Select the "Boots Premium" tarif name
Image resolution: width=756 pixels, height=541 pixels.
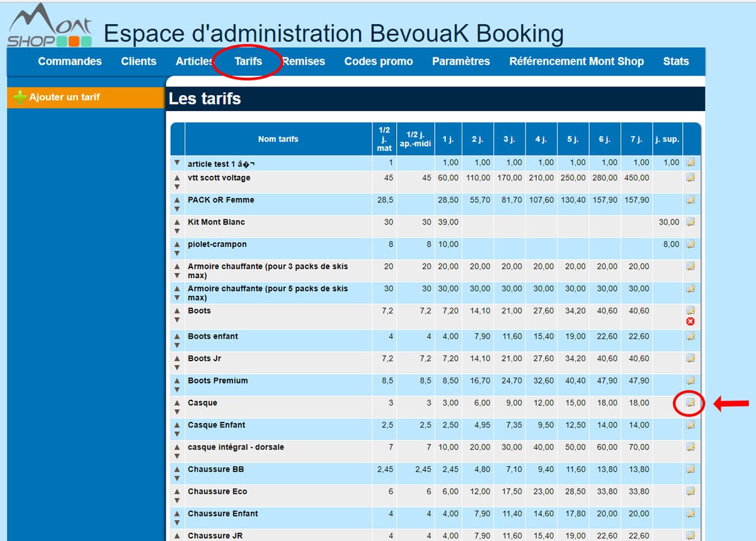(218, 381)
